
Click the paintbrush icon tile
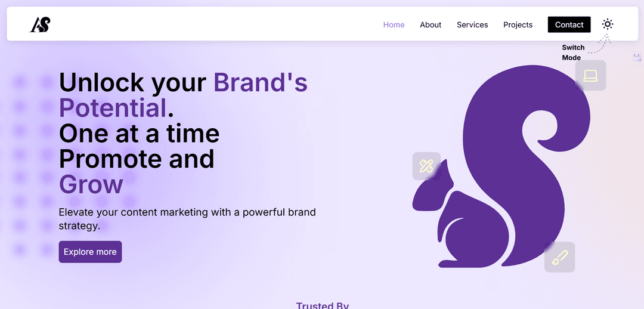559,257
